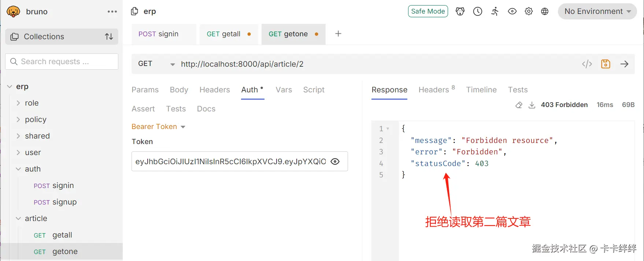Switch to the GET getall tab
This screenshot has height=261, width=644.
(x=229, y=34)
